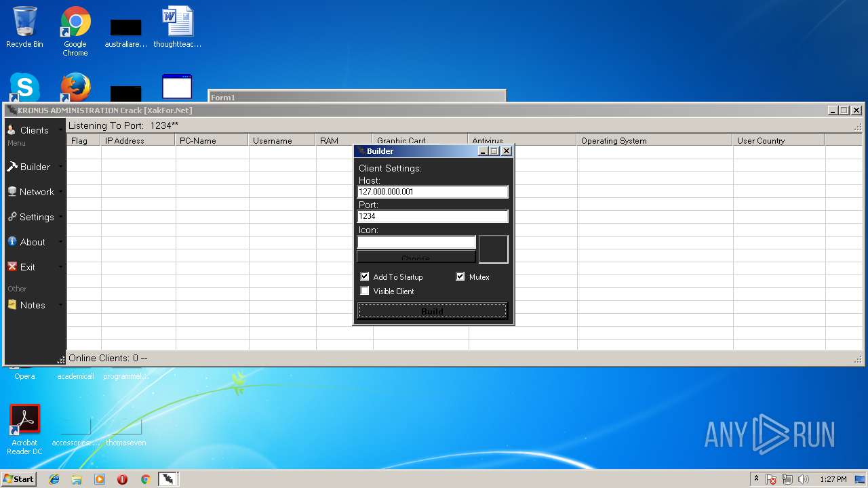Click the Host input field
The width and height of the screenshot is (868, 488).
point(433,192)
